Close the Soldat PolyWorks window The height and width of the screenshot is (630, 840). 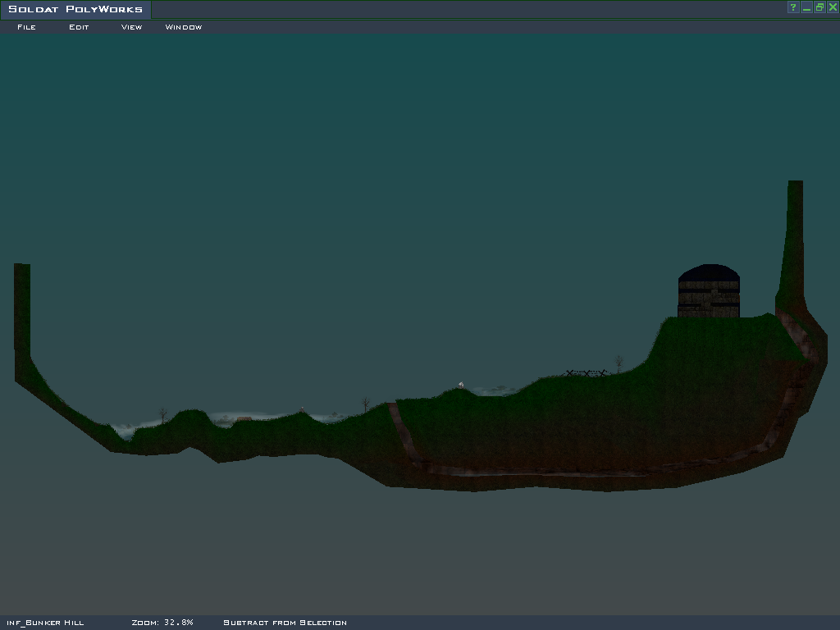(x=833, y=7)
